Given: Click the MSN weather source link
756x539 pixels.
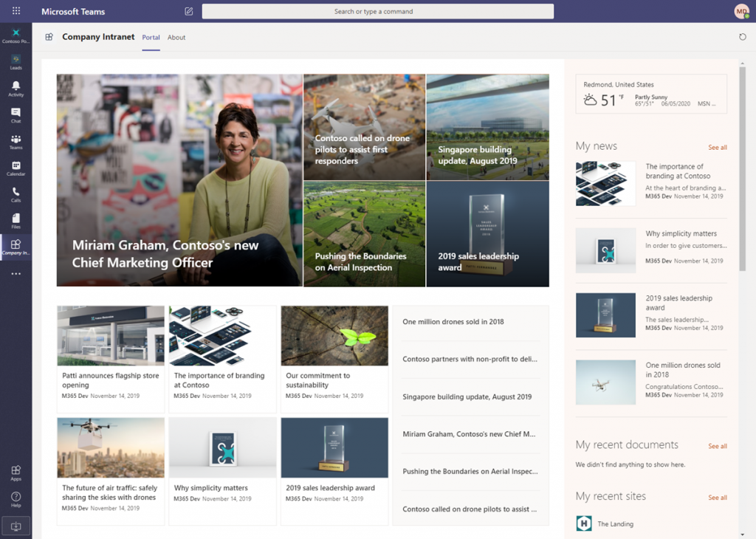Looking at the screenshot, I should click(707, 103).
